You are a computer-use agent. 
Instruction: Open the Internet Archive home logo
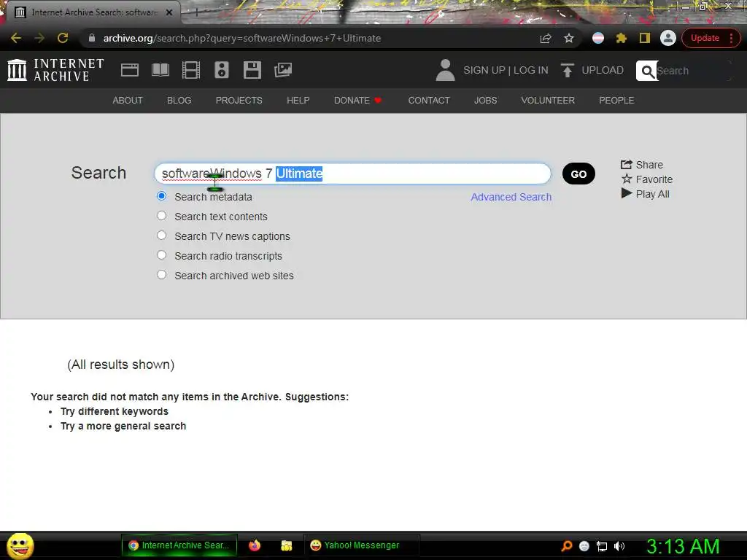coord(55,70)
